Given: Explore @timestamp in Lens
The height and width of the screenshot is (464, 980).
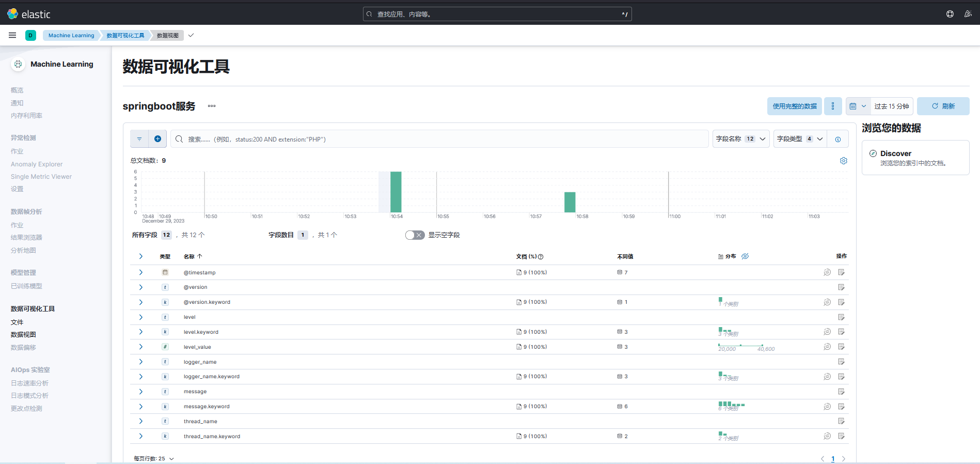Looking at the screenshot, I should (x=827, y=272).
